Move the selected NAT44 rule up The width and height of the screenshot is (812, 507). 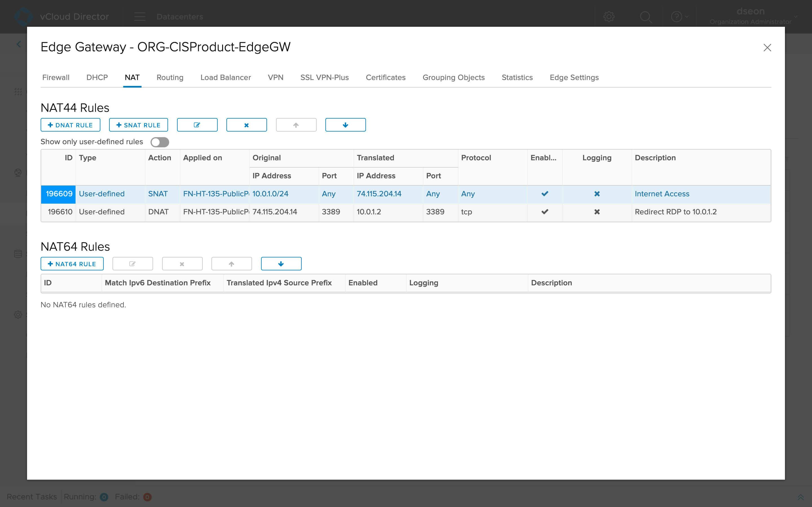tap(296, 124)
